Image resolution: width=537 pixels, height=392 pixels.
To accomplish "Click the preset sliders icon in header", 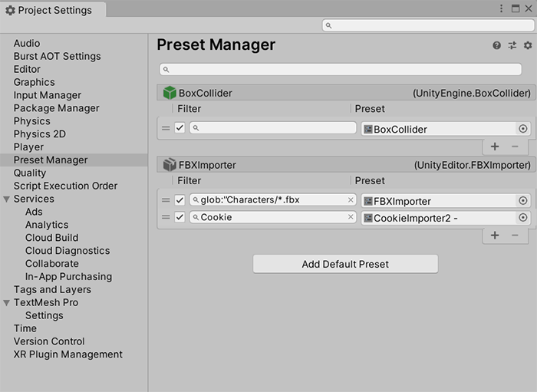I will click(512, 46).
